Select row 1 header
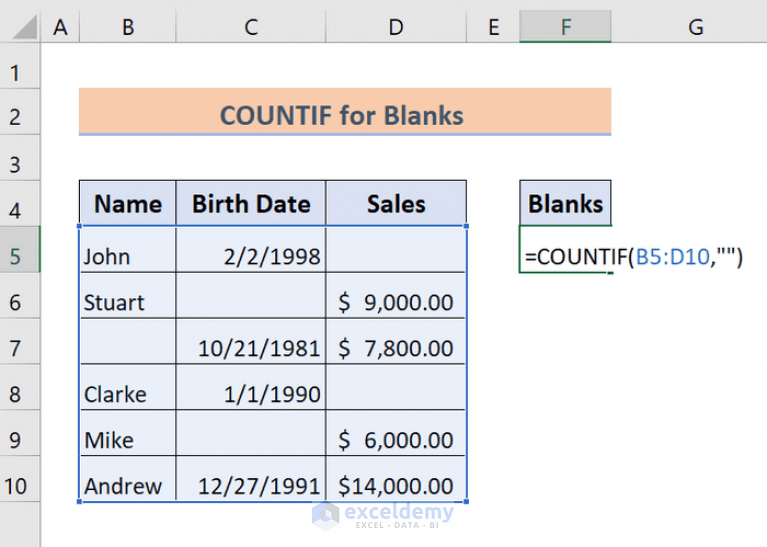This screenshot has width=767, height=547. point(20,67)
